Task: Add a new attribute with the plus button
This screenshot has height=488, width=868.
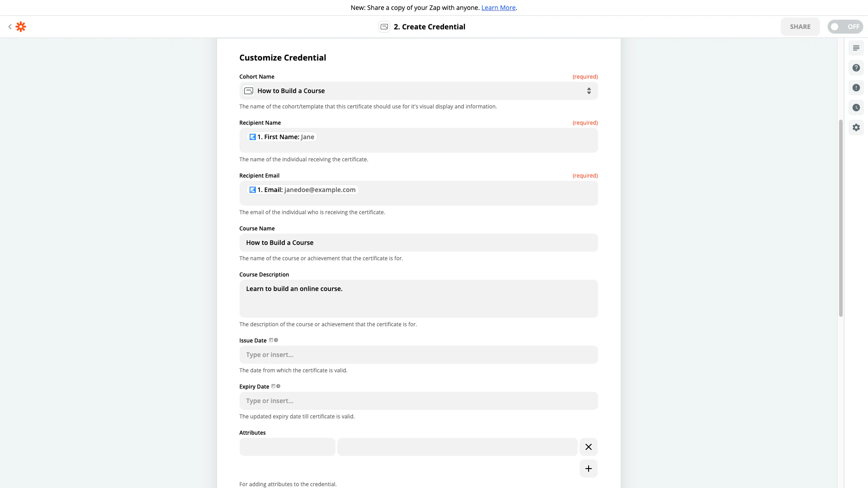Action: coord(588,469)
